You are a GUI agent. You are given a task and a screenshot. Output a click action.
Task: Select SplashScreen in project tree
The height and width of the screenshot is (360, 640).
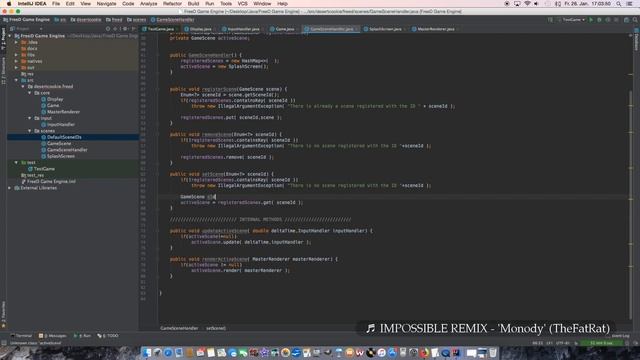(x=58, y=156)
